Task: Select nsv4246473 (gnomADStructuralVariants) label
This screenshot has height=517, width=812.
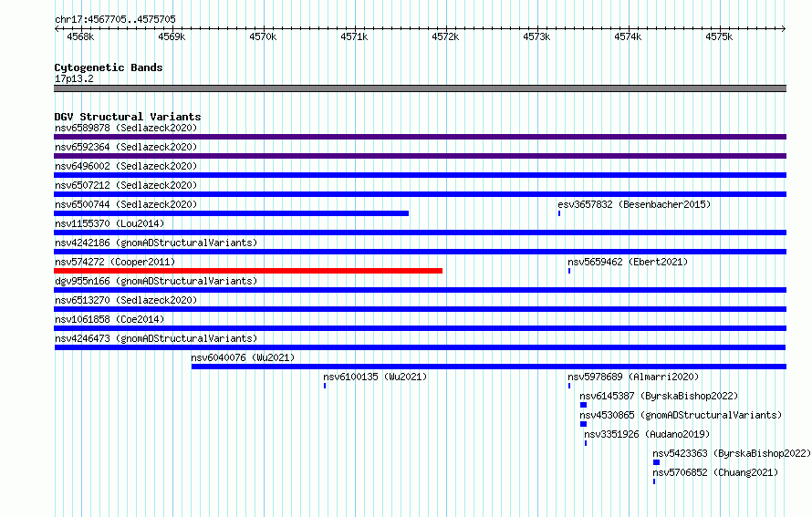Action: click(156, 338)
